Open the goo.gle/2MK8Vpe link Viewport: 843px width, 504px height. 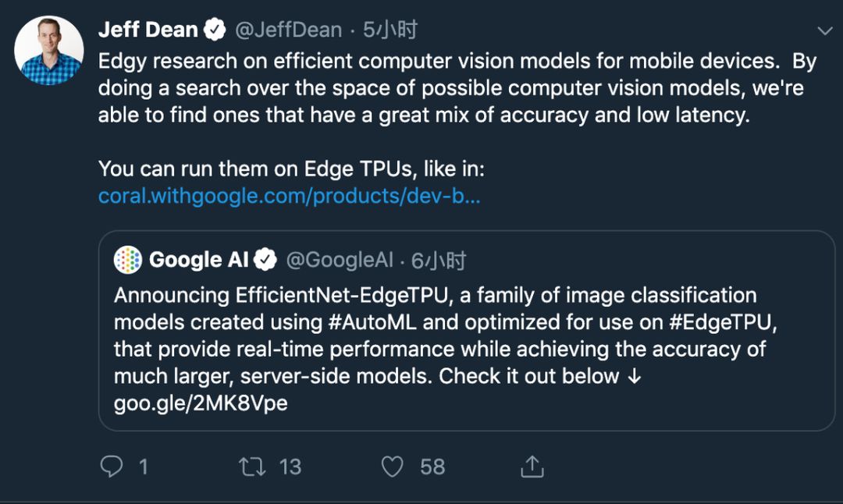coord(201,403)
